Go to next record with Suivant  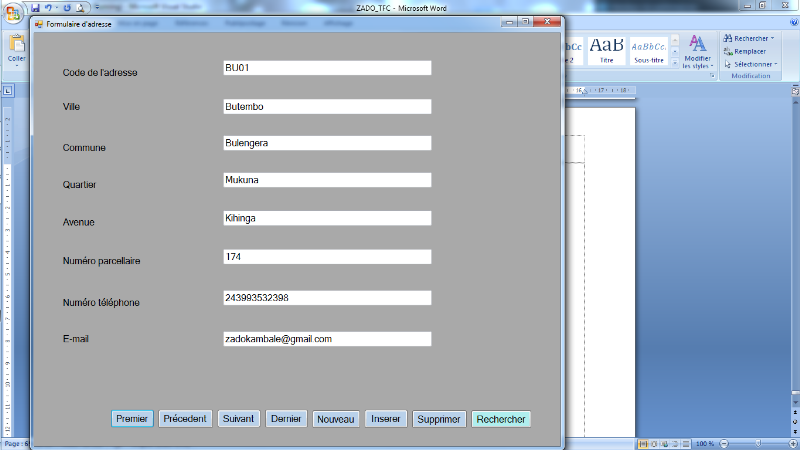coord(239,419)
